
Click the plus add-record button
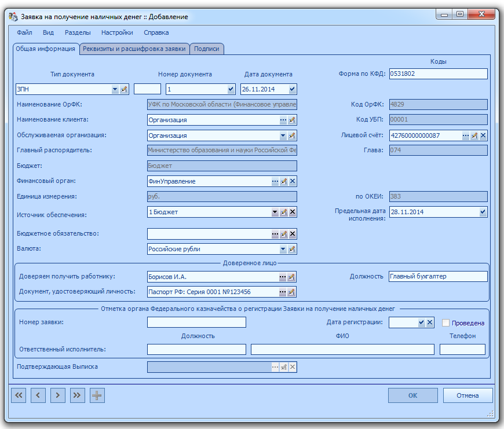point(97,395)
